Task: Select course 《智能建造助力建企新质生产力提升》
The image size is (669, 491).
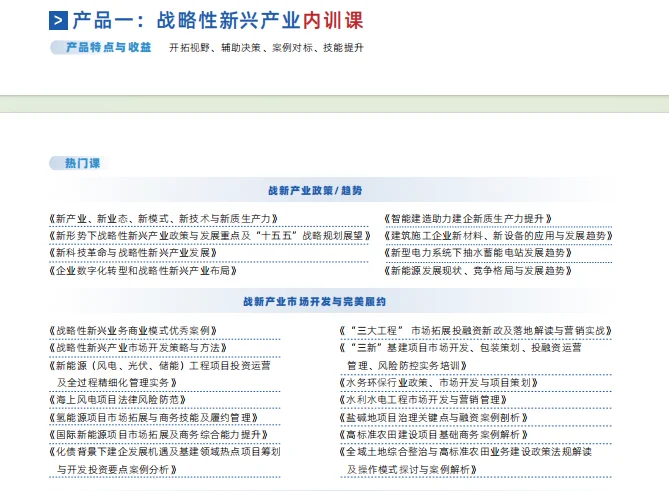Action: 468,219
